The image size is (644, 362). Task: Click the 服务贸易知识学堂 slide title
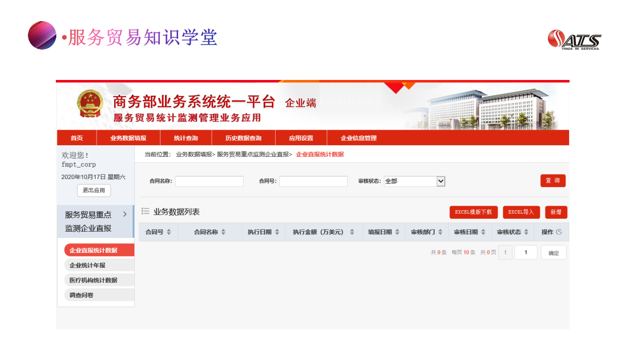(x=142, y=38)
